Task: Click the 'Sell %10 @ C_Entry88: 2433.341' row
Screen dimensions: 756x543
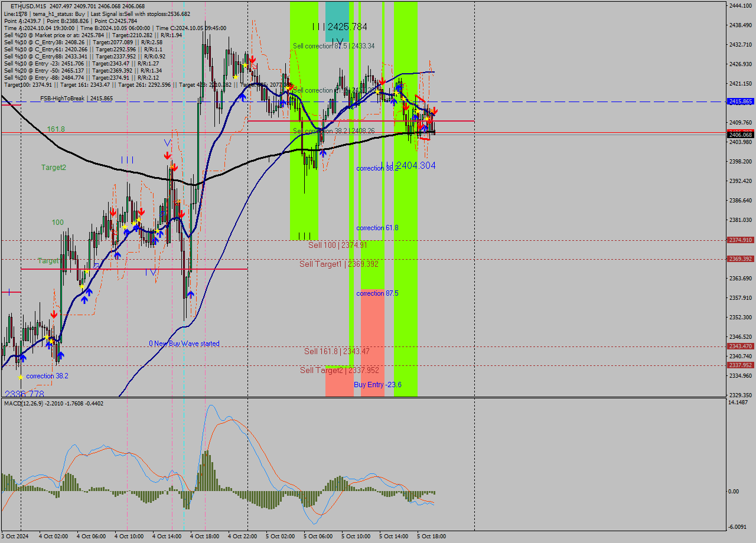Action: click(84, 56)
